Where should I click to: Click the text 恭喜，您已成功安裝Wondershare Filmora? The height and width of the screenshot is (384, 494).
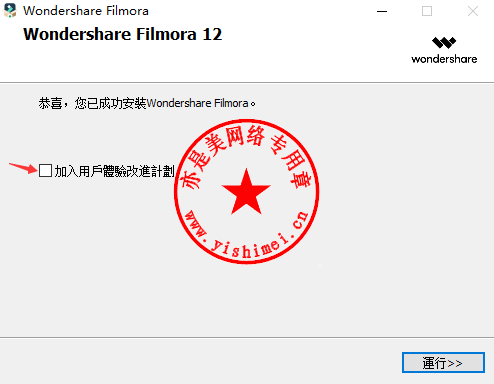(x=147, y=103)
